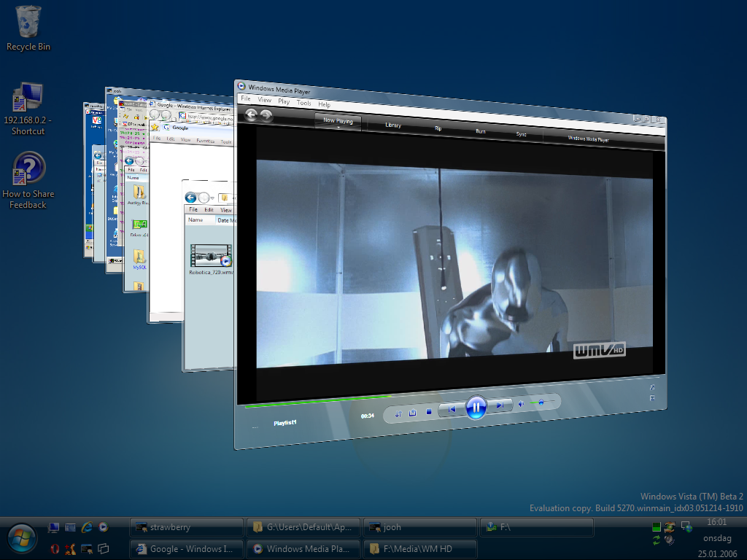The width and height of the screenshot is (747, 560).
Task: Open the Recycle Bin desktop icon
Action: (28, 28)
